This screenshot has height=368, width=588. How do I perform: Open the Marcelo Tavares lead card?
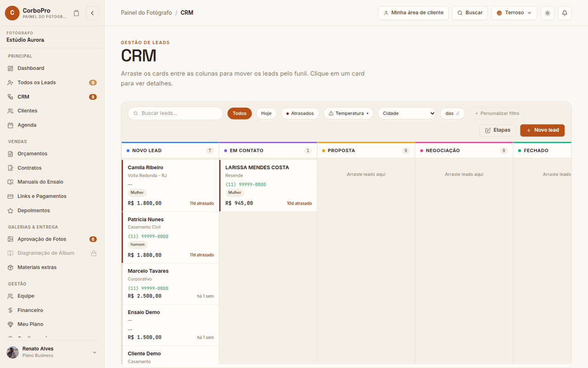pyautogui.click(x=170, y=284)
